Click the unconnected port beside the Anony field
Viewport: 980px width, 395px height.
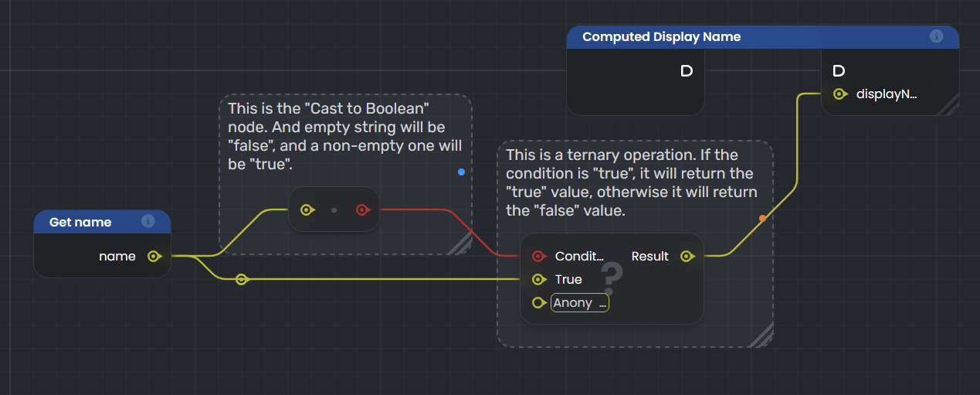(x=539, y=303)
